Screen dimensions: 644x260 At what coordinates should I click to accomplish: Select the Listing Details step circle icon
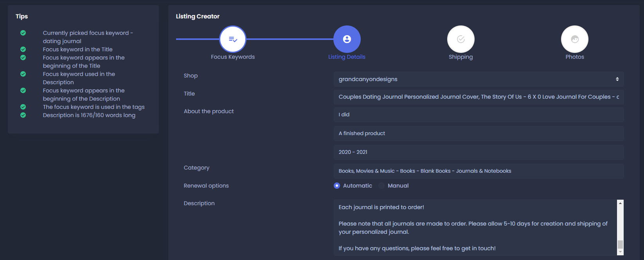click(x=347, y=39)
